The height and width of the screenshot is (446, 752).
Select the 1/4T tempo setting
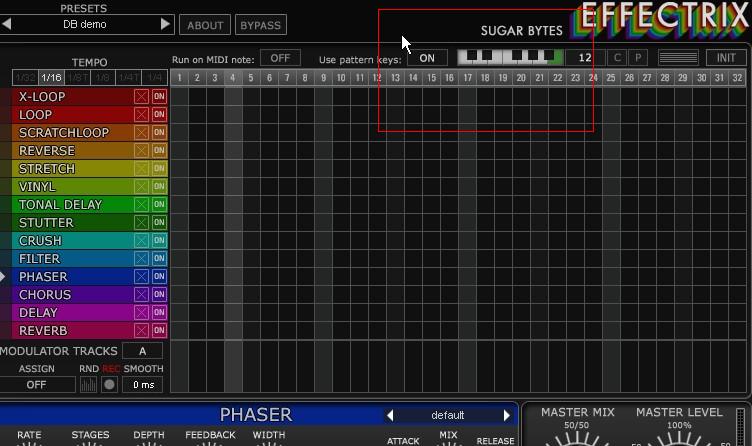[129, 77]
